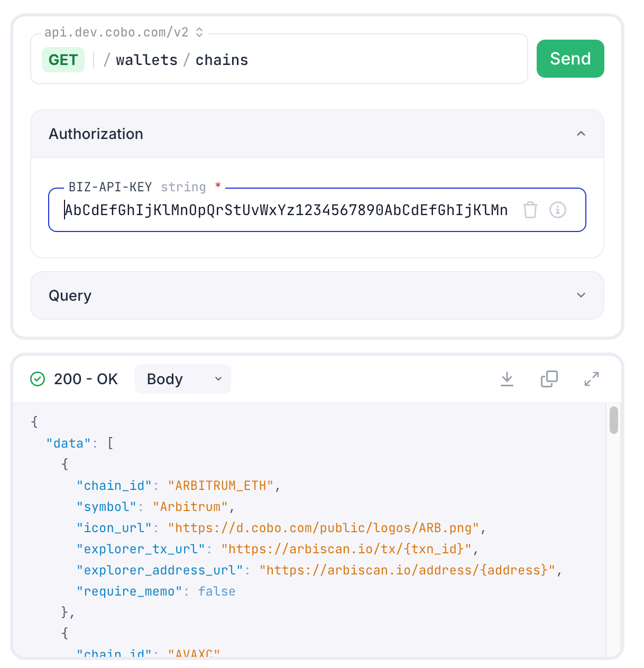Click the Authorization header title

(96, 134)
